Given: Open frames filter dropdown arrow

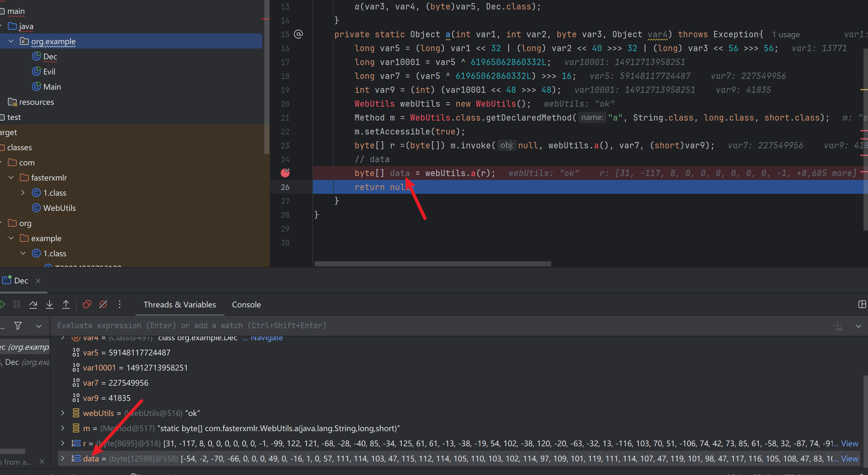Looking at the screenshot, I should tap(39, 326).
